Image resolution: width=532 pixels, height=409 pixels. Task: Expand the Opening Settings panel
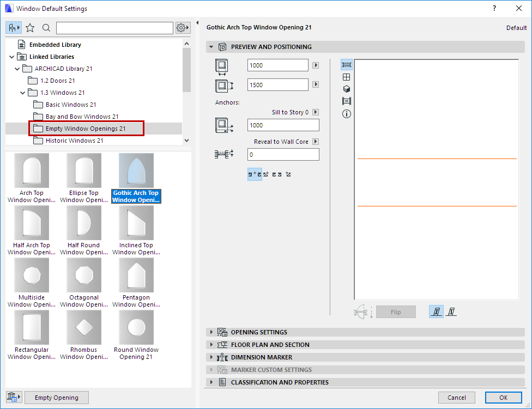pyautogui.click(x=211, y=332)
